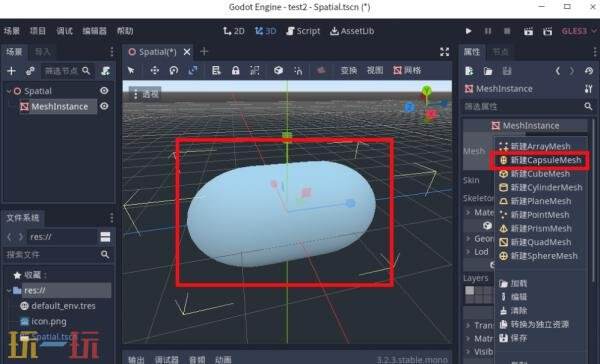
Task: Activate the Move Mode tool
Action: [155, 70]
